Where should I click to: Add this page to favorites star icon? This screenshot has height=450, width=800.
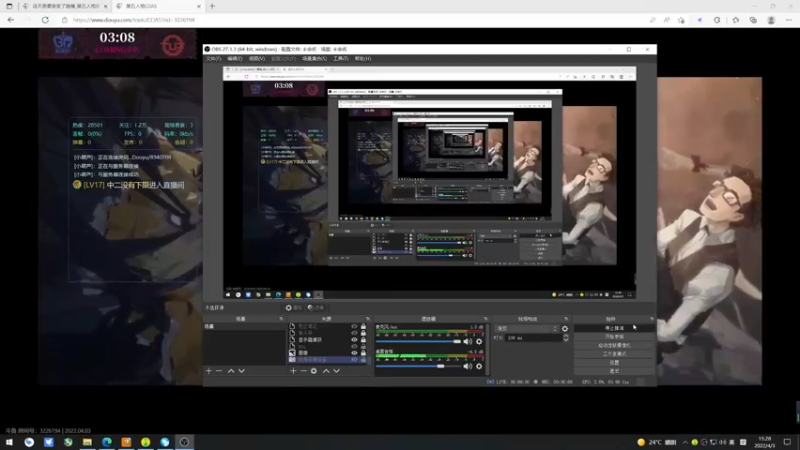681,20
